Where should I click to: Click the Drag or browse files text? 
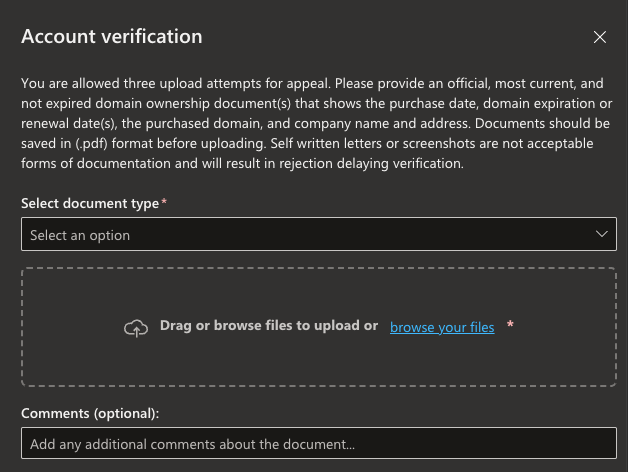click(x=269, y=326)
